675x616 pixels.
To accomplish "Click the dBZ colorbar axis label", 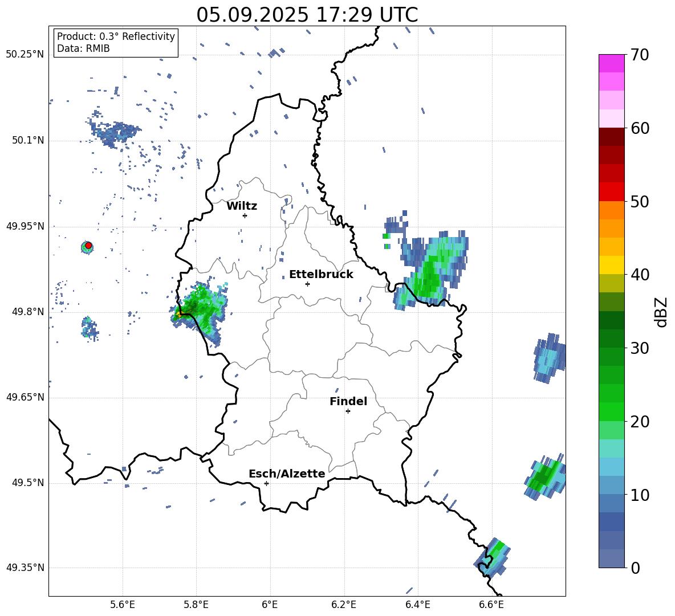I will 661,312.
